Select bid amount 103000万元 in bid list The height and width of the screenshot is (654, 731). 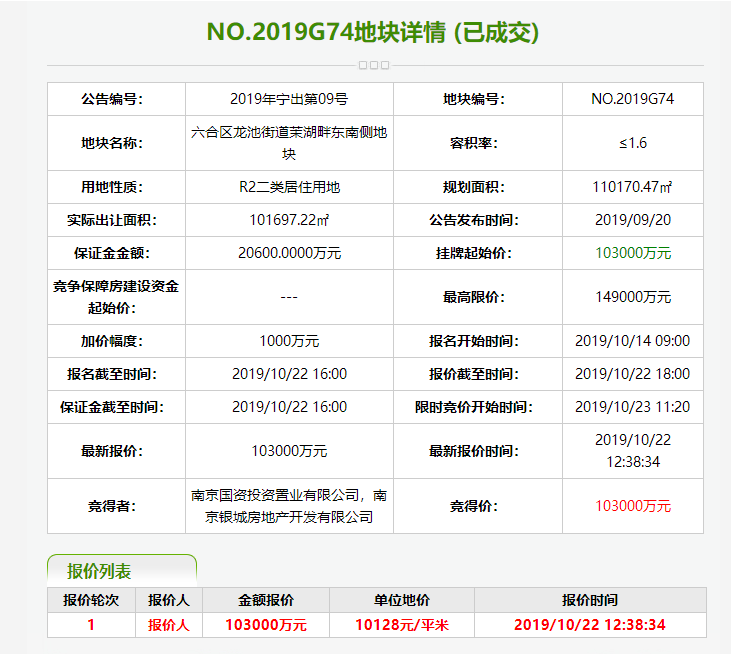coord(266,625)
